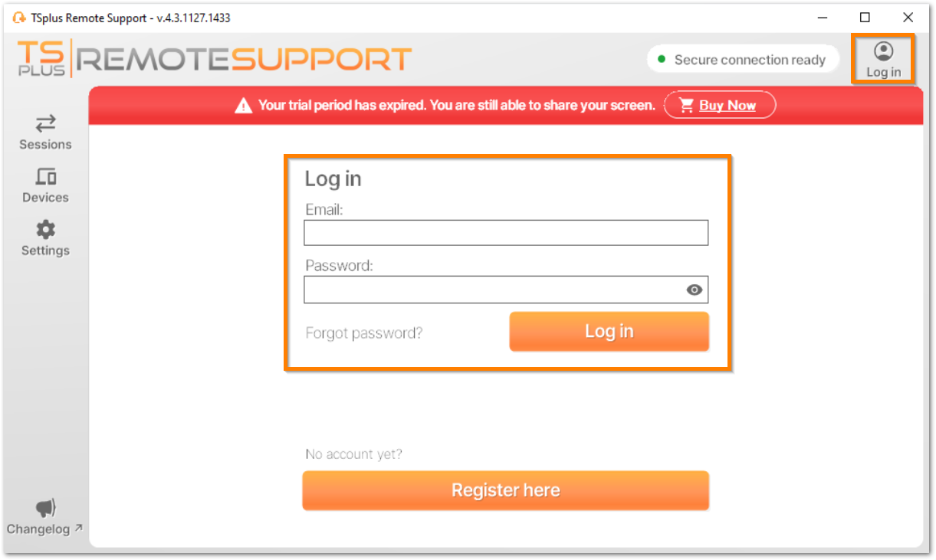Screen dimensions: 936x560
Task: Toggle password visibility with the eye icon
Action: pos(695,290)
